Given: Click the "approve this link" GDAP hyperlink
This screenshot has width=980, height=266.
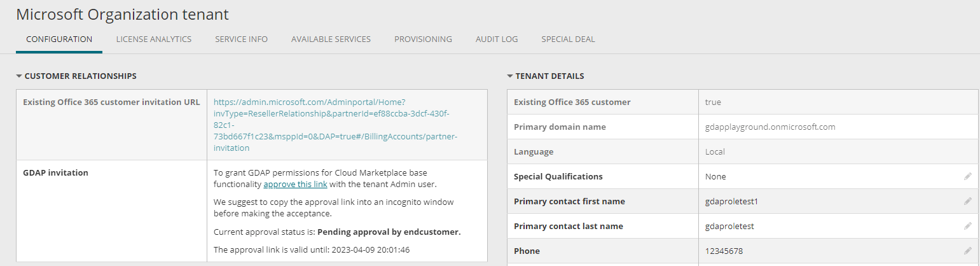Looking at the screenshot, I should [295, 185].
